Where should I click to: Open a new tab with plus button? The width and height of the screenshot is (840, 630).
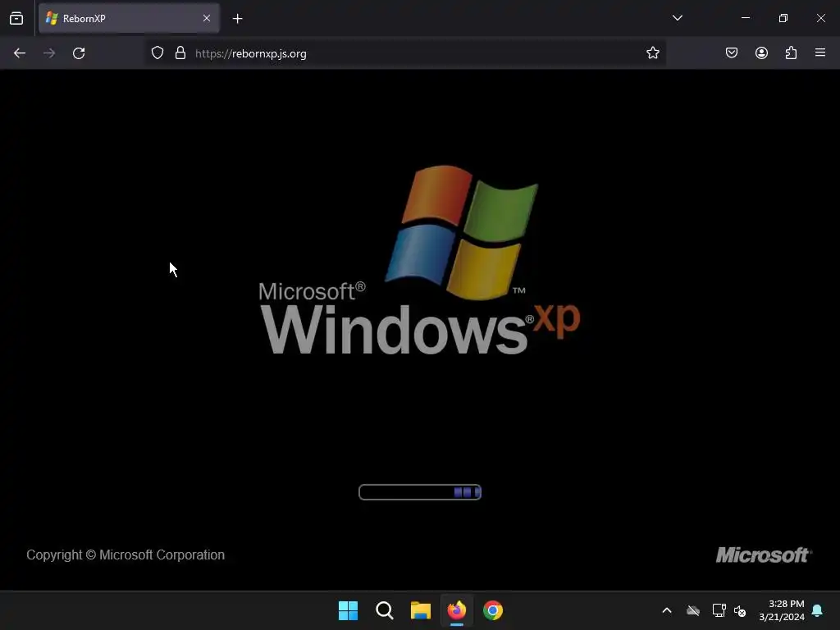(237, 19)
